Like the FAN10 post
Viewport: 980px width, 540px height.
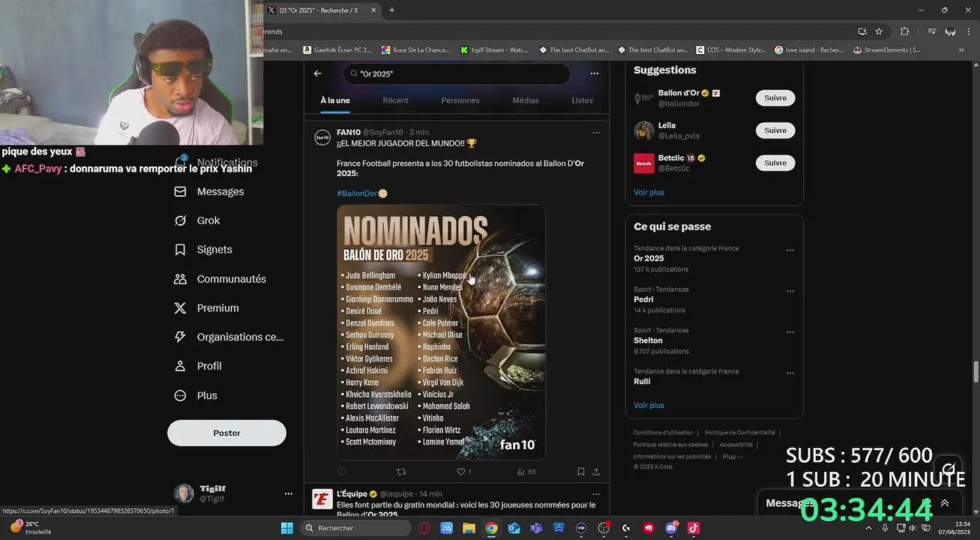[461, 472]
